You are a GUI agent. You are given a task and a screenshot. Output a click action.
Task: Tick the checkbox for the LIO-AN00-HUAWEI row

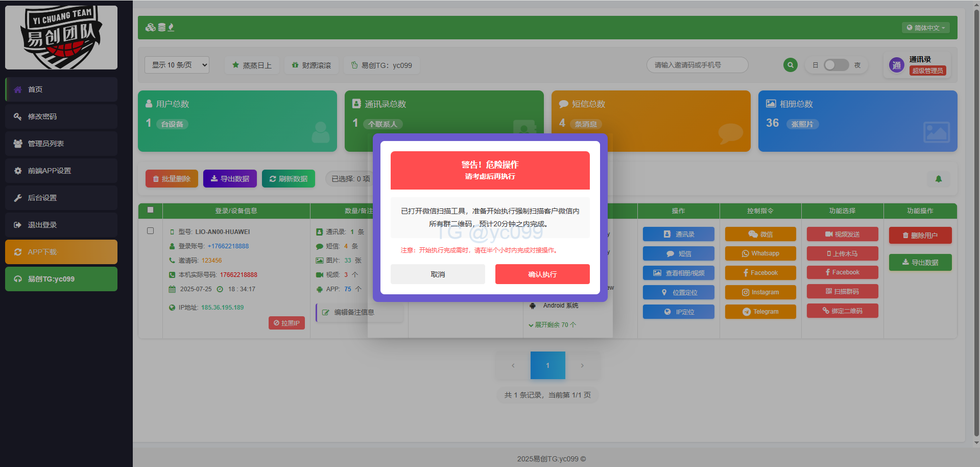(x=150, y=231)
